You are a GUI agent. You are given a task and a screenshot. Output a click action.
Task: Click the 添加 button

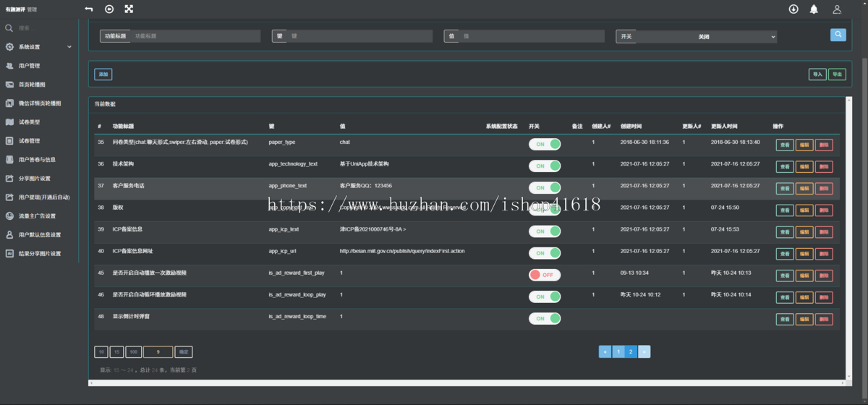[x=103, y=74]
